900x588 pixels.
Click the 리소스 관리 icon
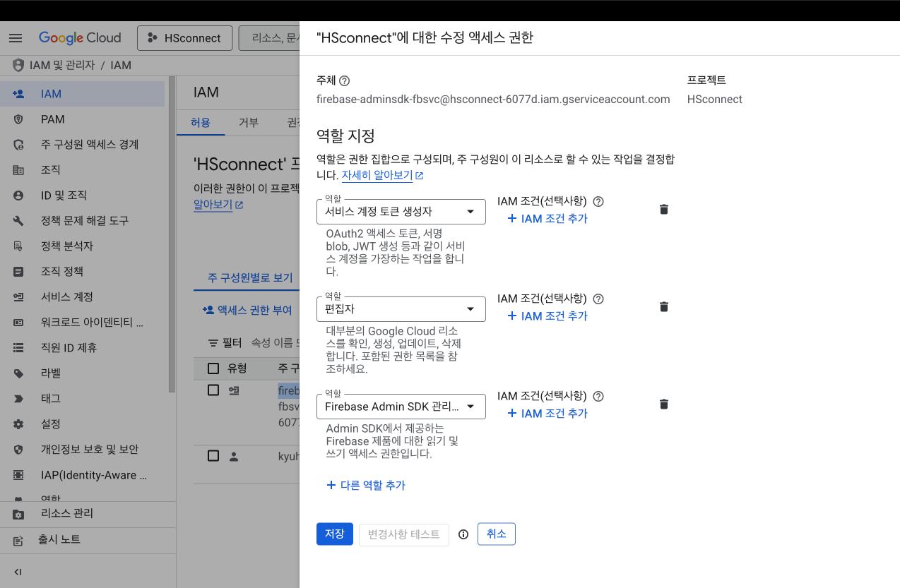pos(18,514)
